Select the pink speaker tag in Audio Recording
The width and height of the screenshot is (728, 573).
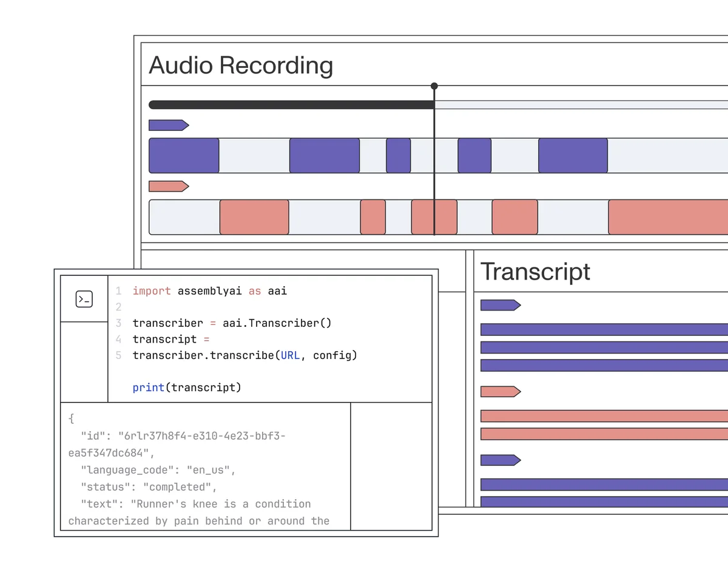[x=167, y=186]
